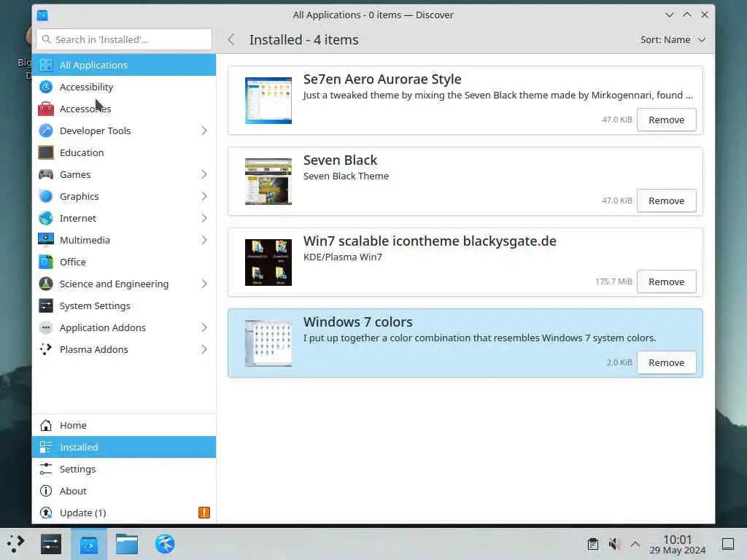Expand the Games subcategories arrow
The height and width of the screenshot is (560, 747).
point(204,174)
